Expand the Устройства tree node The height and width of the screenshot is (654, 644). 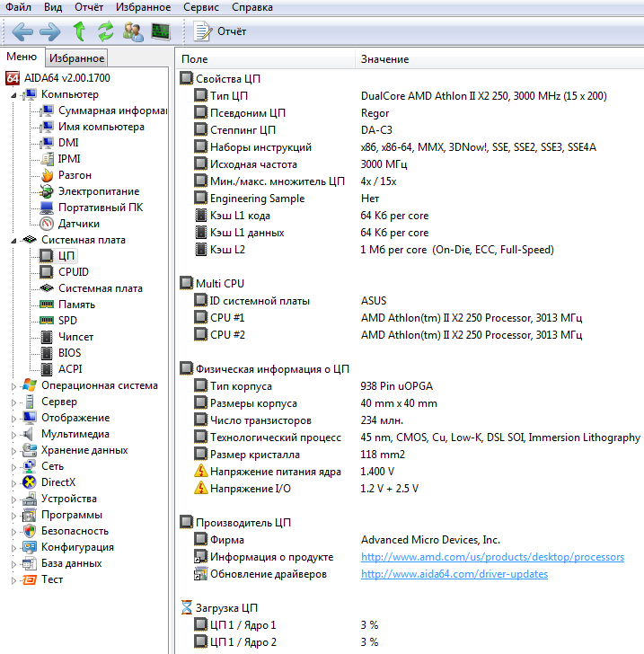[x=13, y=499]
